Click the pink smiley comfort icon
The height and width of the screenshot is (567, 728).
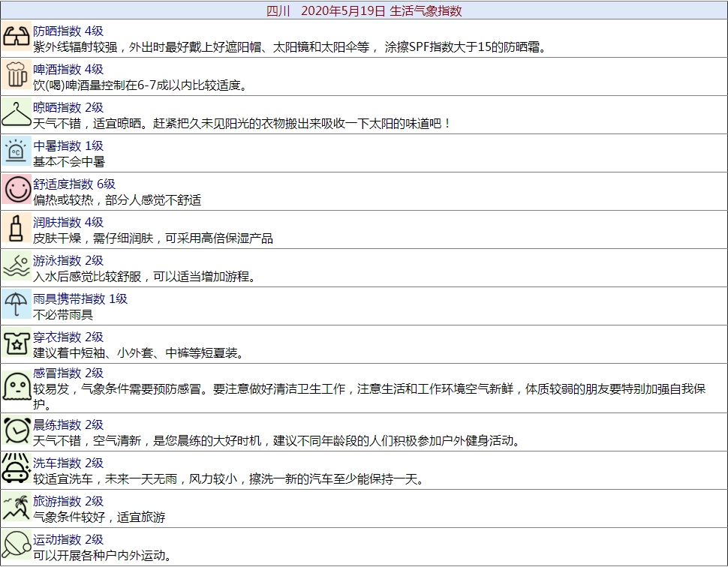click(x=17, y=191)
